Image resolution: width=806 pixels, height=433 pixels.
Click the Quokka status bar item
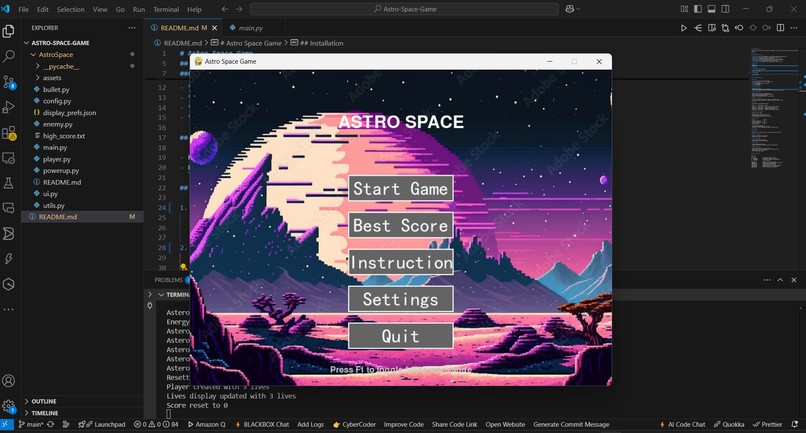coord(729,425)
